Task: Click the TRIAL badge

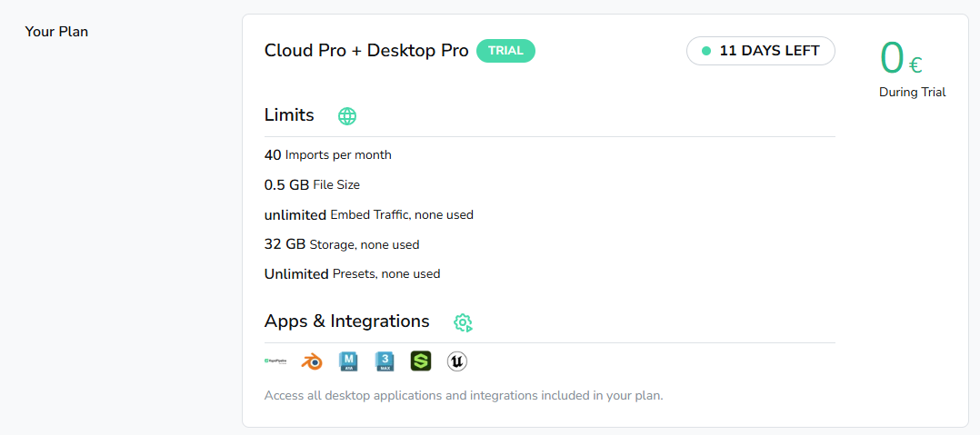Action: tap(505, 51)
